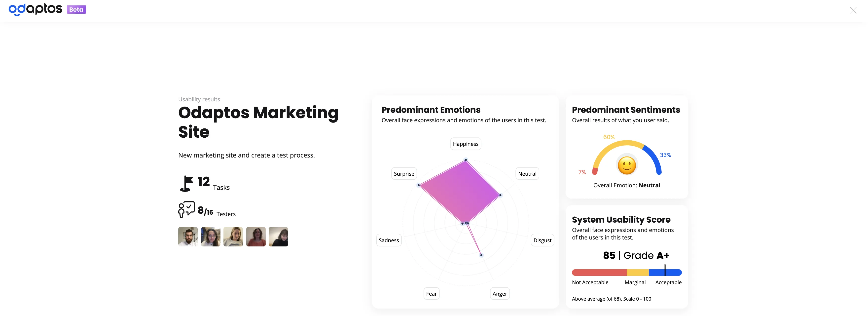This screenshot has height=316, width=868.
Task: Open the blonde tester thumbnail
Action: tap(233, 237)
